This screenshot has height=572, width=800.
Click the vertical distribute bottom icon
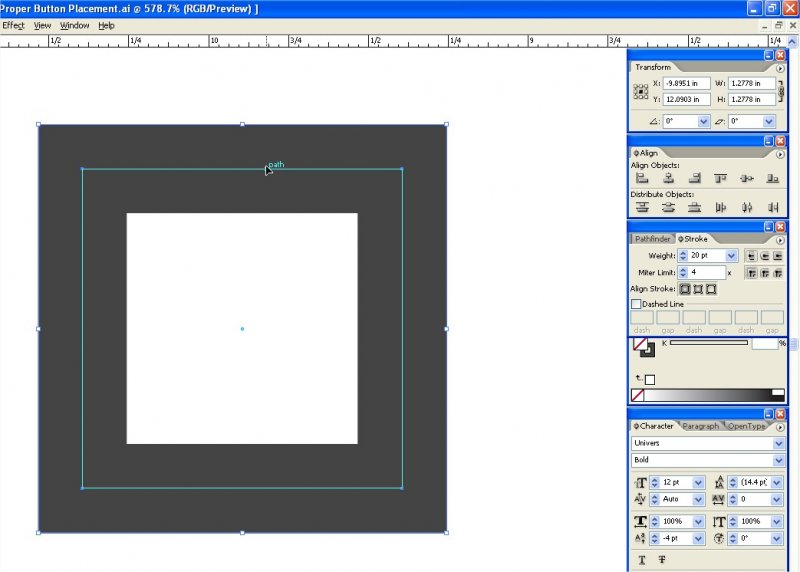pyautogui.click(x=694, y=207)
